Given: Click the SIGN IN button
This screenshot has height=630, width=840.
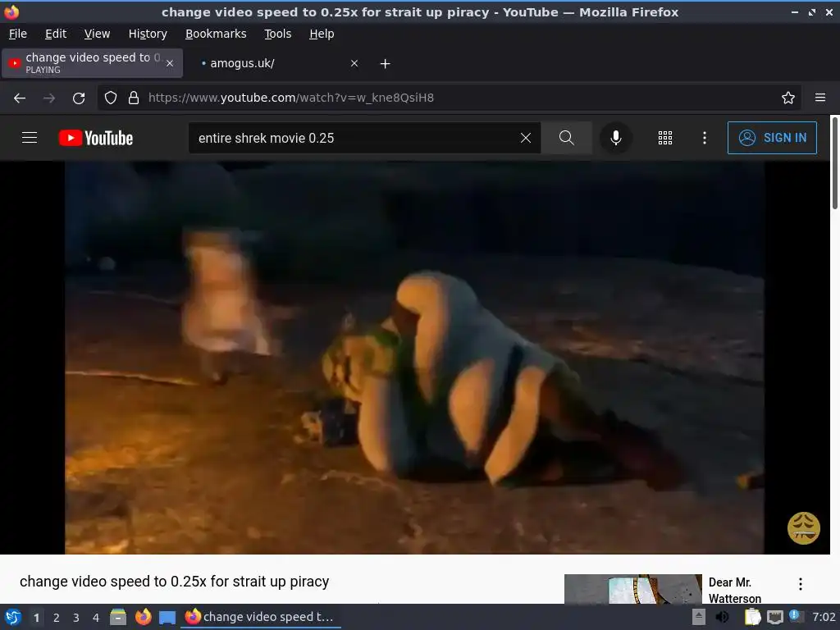Looking at the screenshot, I should pos(772,138).
